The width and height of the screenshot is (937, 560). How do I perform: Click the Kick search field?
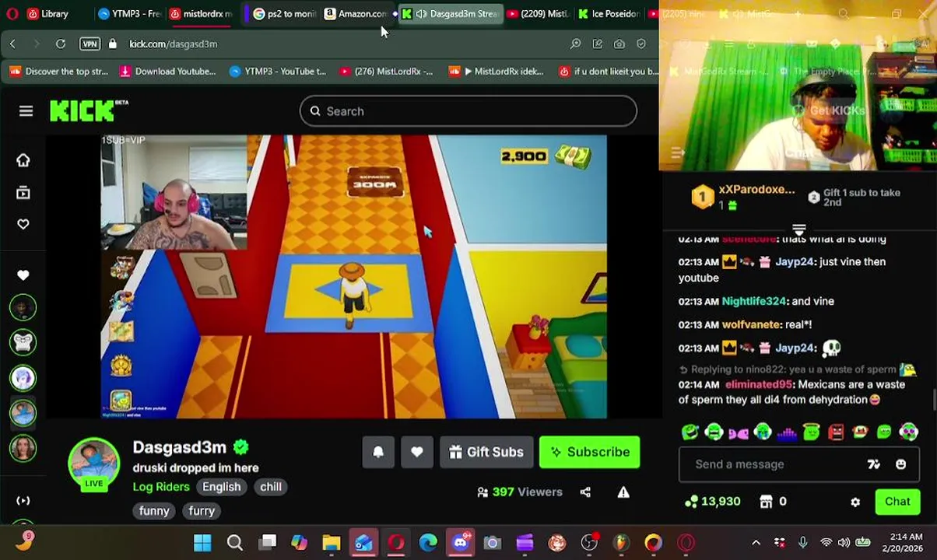[x=468, y=111]
